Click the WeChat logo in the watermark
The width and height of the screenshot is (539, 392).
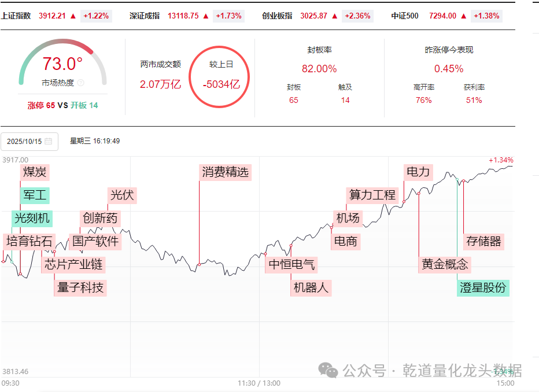tap(329, 370)
